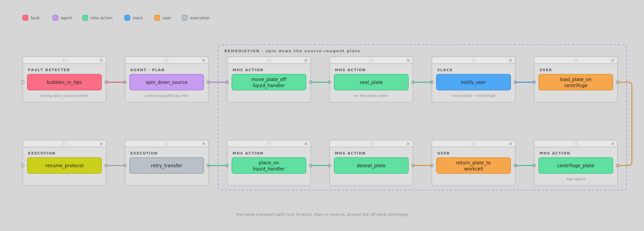Click the input port of bubbles_in_tips node

click(x=23, y=82)
